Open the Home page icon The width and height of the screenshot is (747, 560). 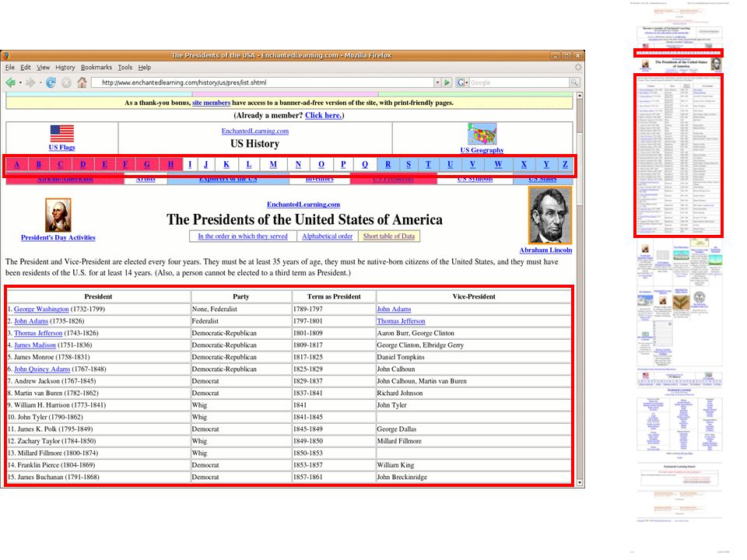(x=82, y=82)
